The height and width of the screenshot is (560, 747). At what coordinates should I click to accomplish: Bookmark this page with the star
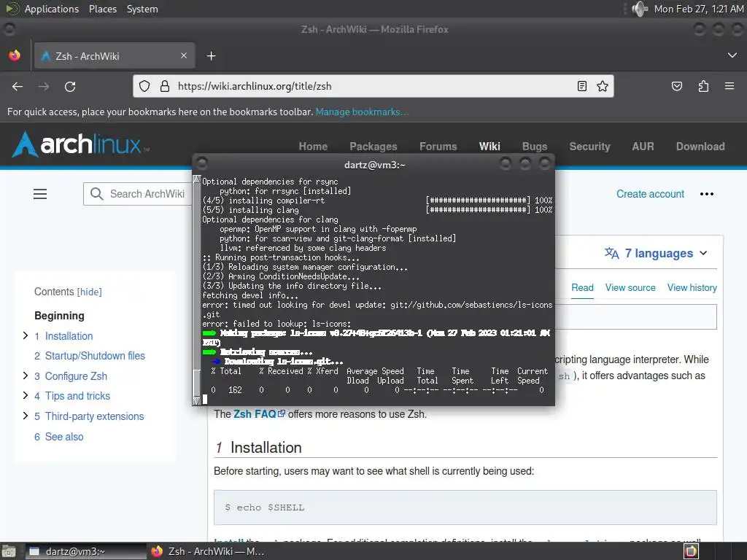[602, 86]
